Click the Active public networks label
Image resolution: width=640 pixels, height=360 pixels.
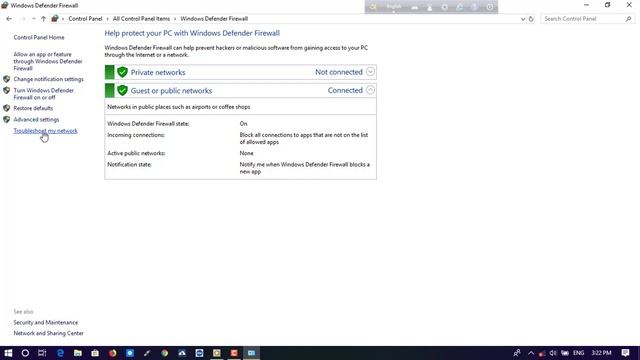[x=136, y=153]
